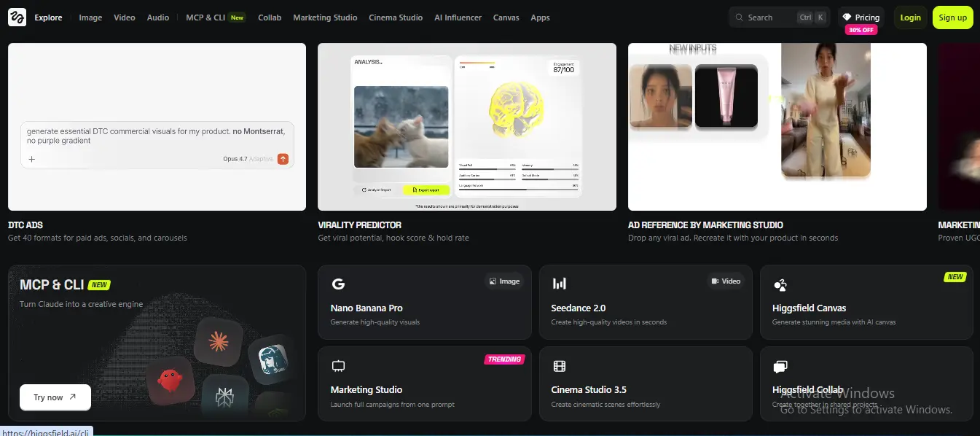Open the Cinema Studio 3.5 card

click(646, 384)
